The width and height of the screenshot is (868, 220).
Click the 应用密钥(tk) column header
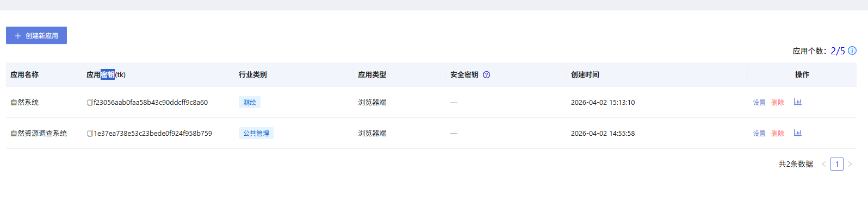click(x=106, y=75)
